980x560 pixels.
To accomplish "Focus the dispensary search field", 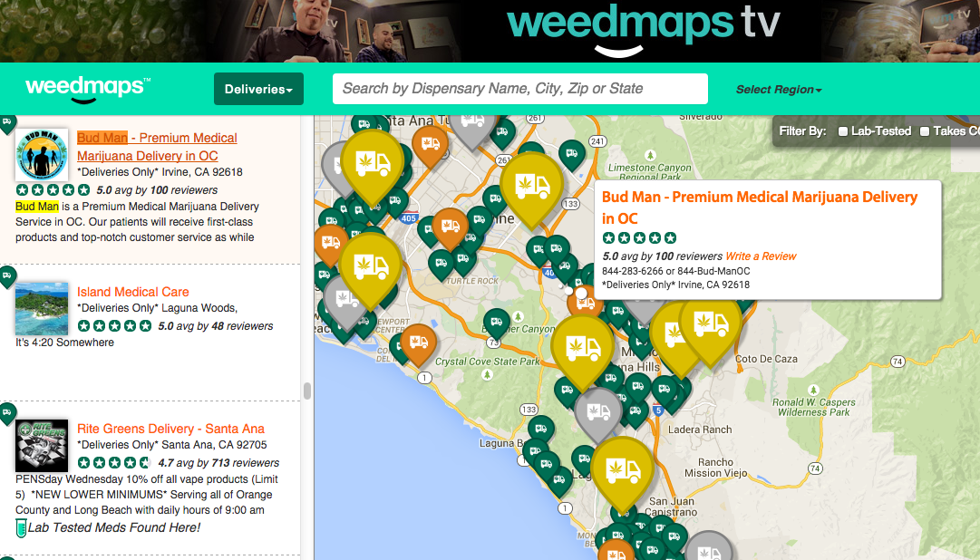I will click(x=520, y=89).
